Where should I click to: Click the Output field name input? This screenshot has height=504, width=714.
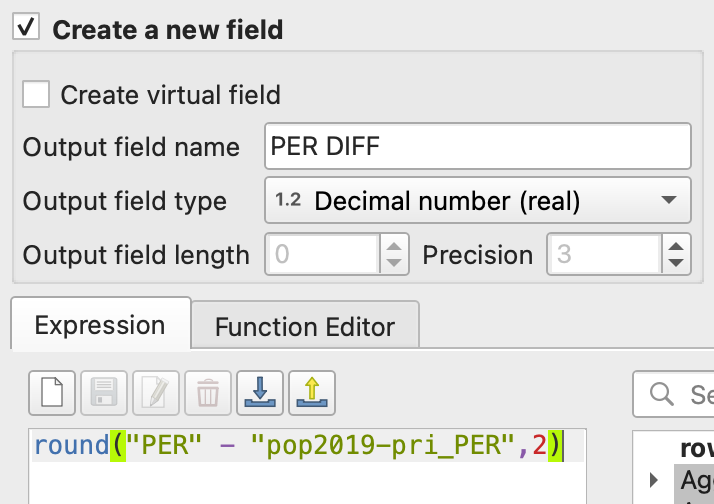(x=478, y=148)
